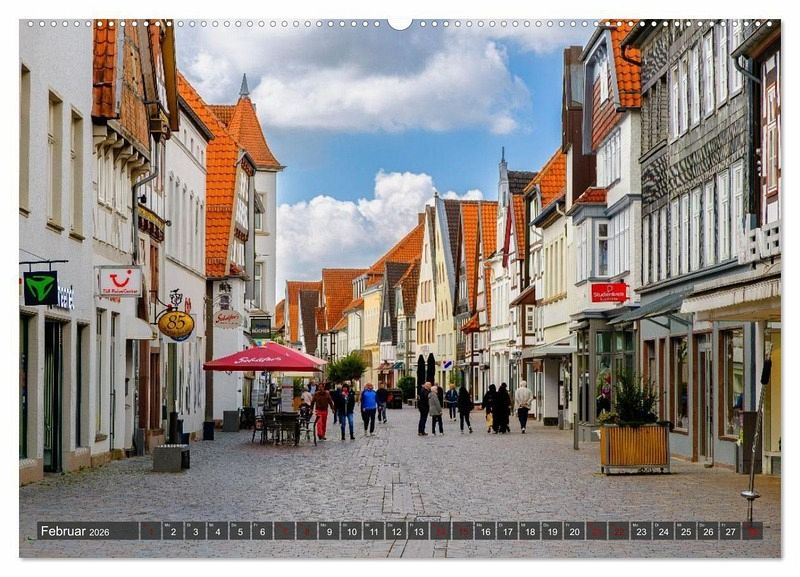The image size is (800, 577).
Task: Choose day 13 in the date strip
Action: pos(417,531)
